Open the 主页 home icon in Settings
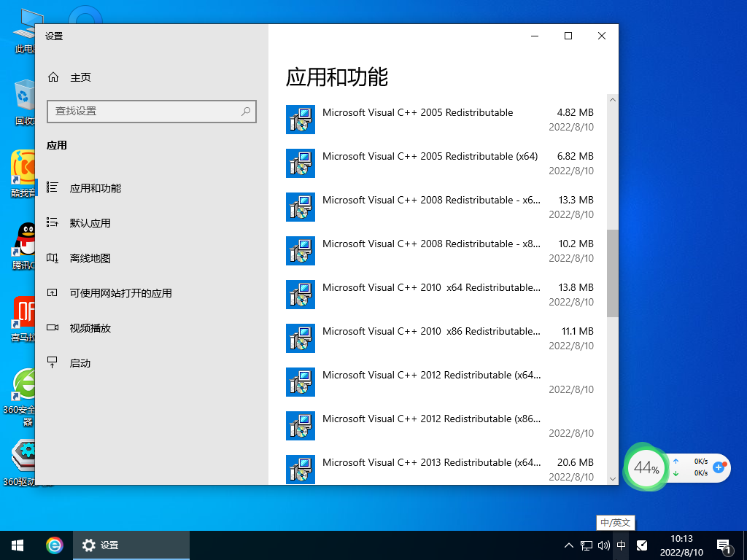747x560 pixels. (53, 77)
